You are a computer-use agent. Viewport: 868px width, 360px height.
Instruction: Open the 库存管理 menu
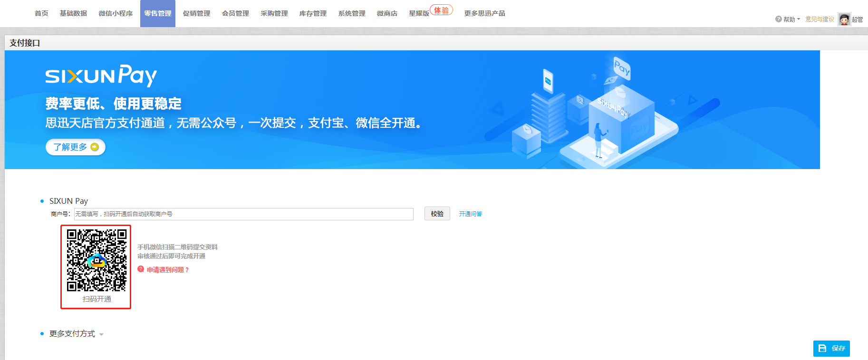coord(313,13)
